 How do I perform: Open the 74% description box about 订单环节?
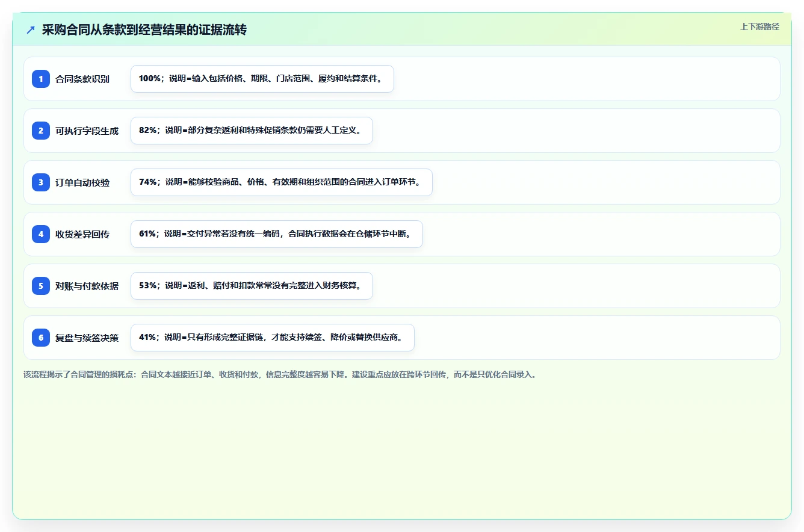(282, 182)
